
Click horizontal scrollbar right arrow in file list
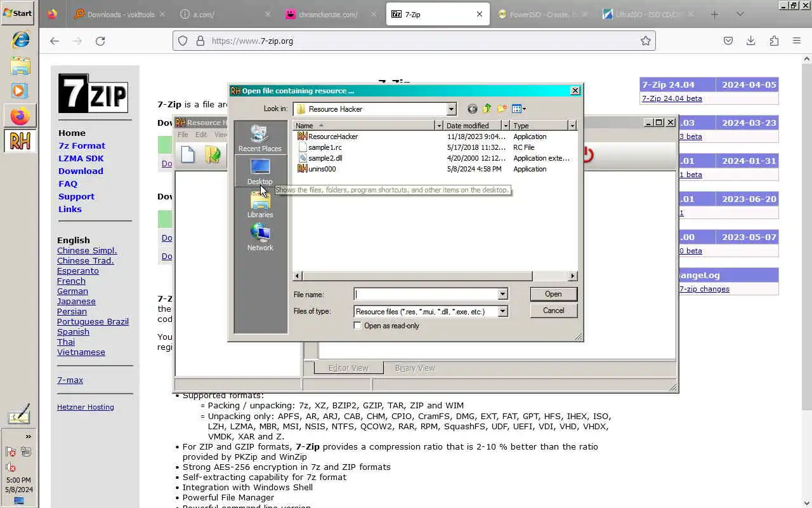coord(572,276)
